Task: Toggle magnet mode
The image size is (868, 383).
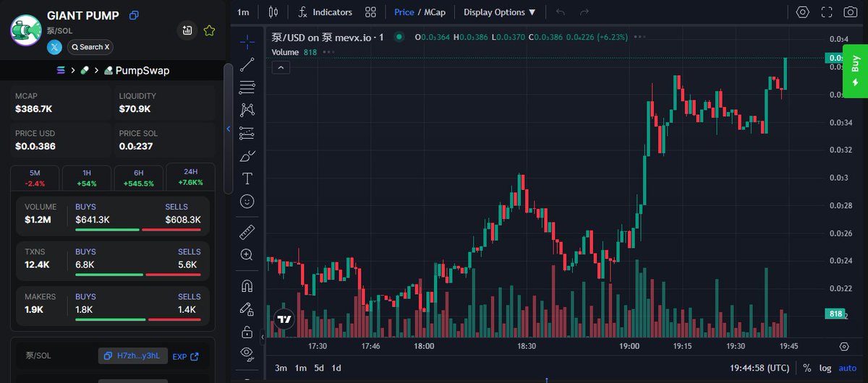Action: point(247,286)
